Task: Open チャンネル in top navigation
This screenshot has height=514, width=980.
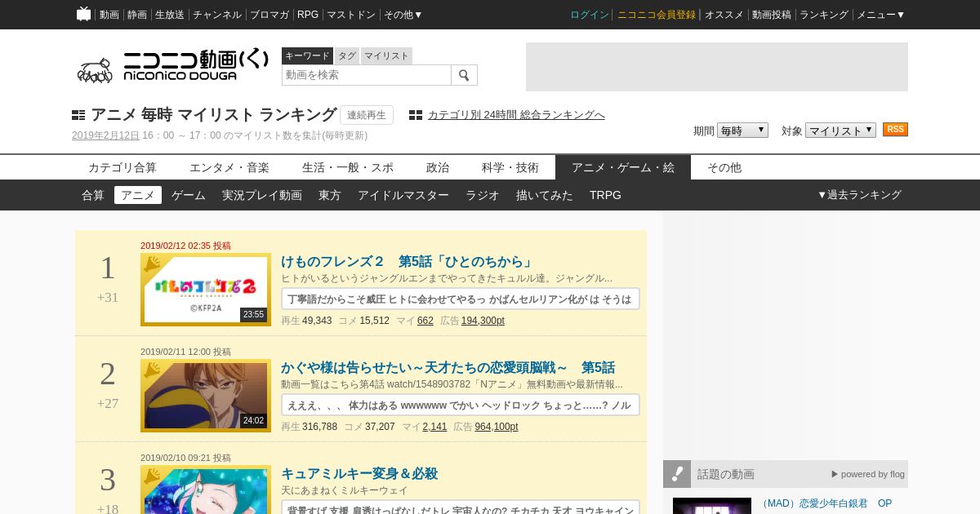Action: point(217,15)
